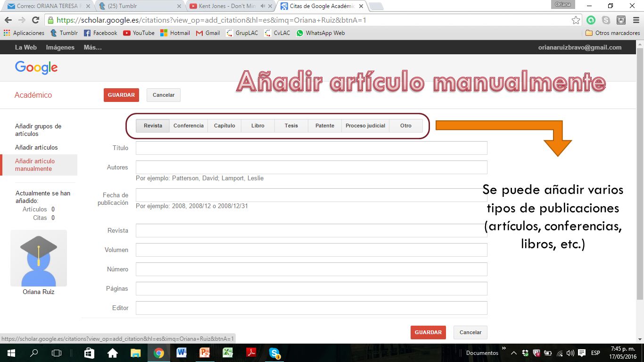Click the Oriana Chrome profile button
The image size is (644, 362).
(562, 4)
